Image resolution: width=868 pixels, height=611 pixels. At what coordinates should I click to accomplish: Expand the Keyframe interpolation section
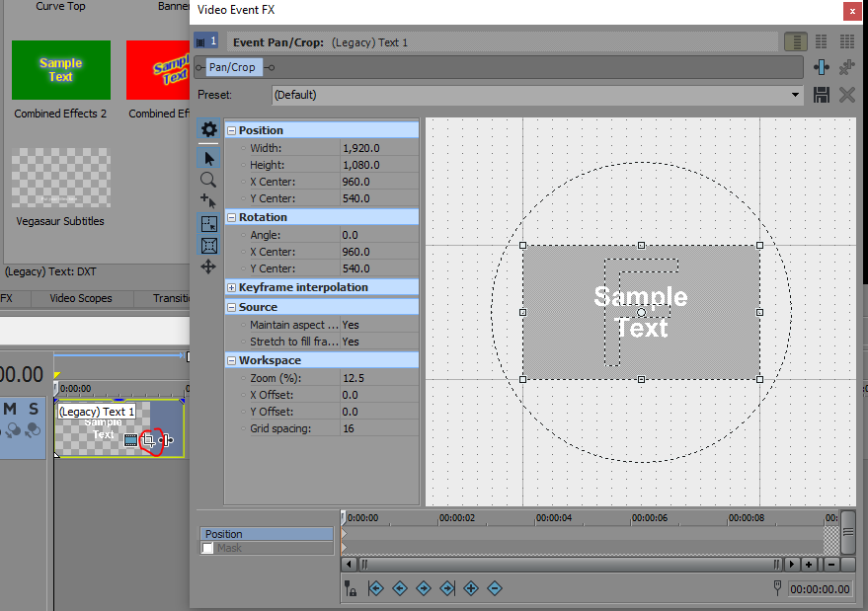pos(231,287)
